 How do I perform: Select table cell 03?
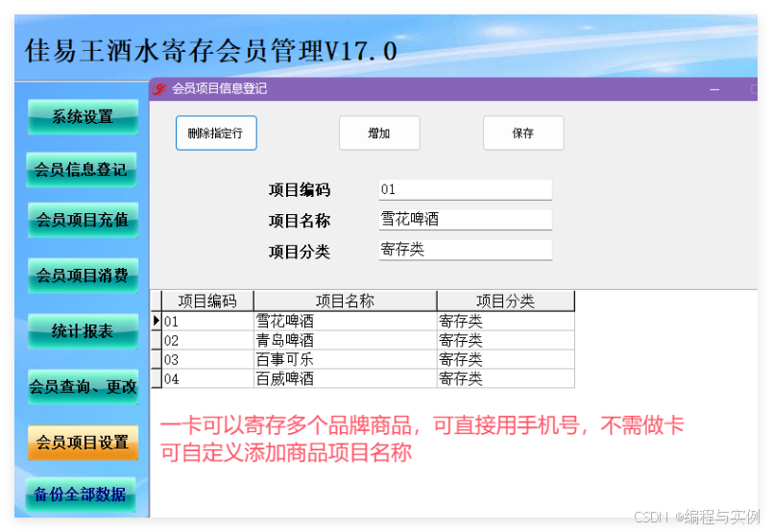coord(207,359)
